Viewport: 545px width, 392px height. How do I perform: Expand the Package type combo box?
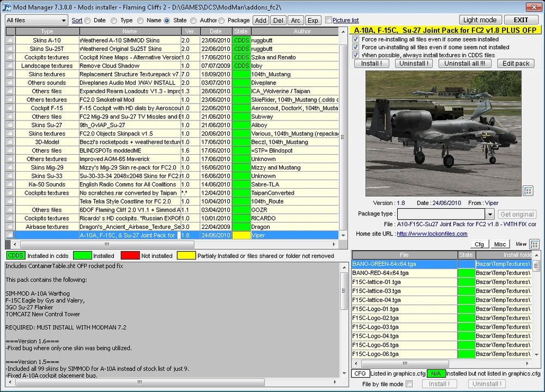[x=489, y=214]
